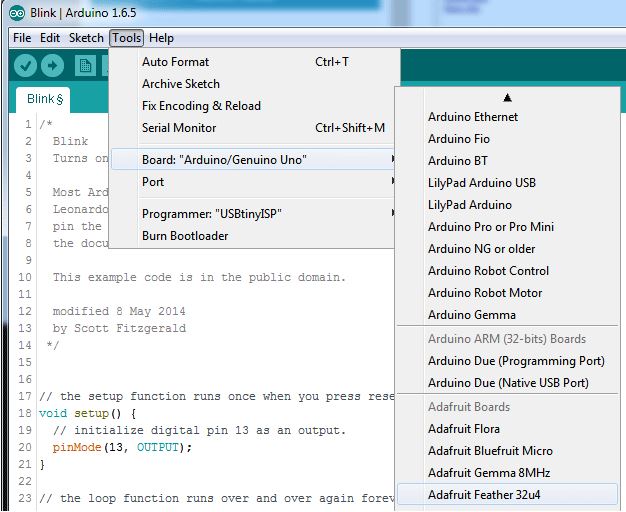The image size is (626, 512).
Task: Click the Verify checkmark button
Action: point(25,66)
